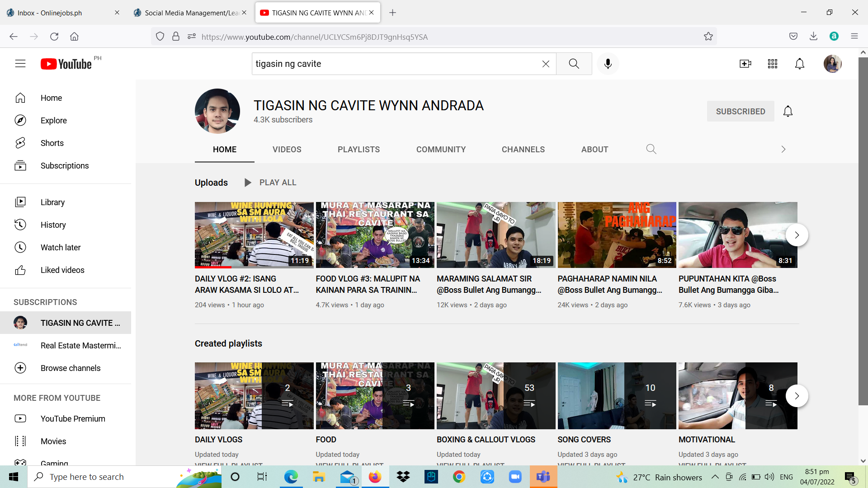The width and height of the screenshot is (868, 488).
Task: Open the notifications bell in the top bar
Action: point(799,64)
